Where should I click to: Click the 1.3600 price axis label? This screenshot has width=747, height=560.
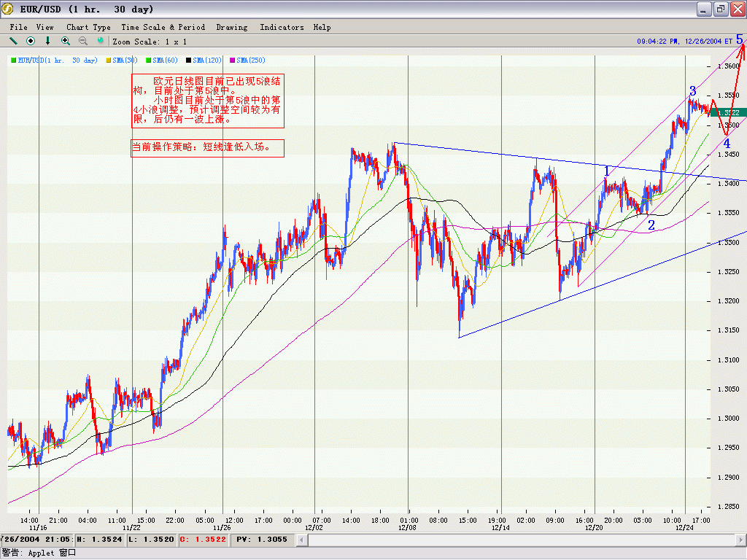coord(729,66)
